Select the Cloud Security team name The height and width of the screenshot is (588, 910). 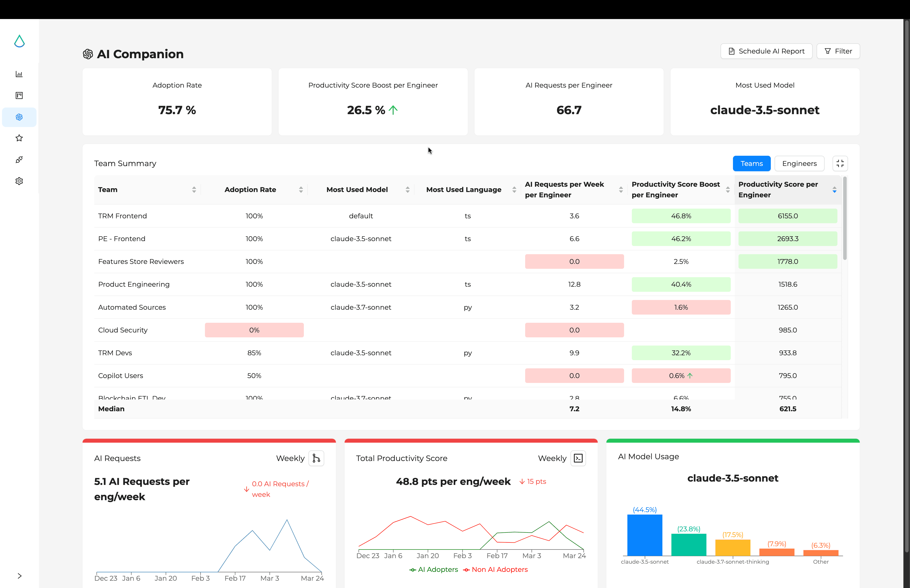pos(123,330)
